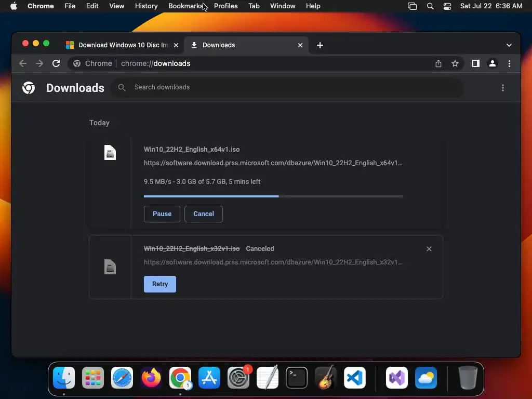Click the 'Today' date heading

pos(99,123)
